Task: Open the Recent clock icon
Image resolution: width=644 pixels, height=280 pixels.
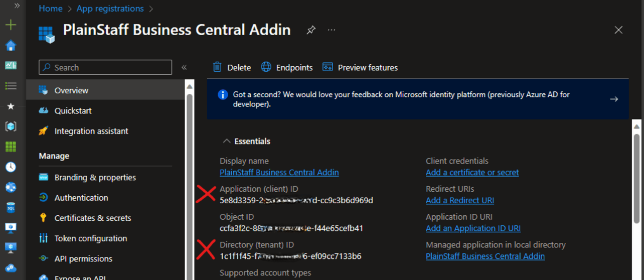Action: 11,167
